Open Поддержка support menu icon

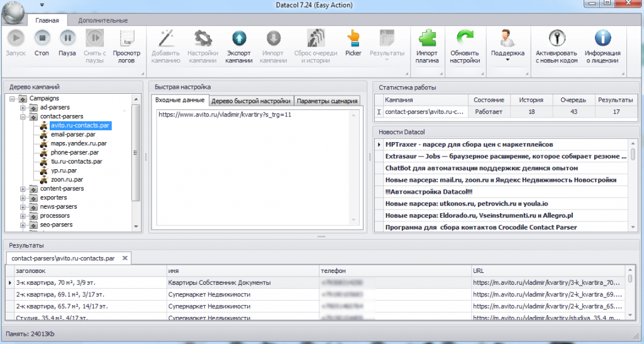tap(508, 38)
